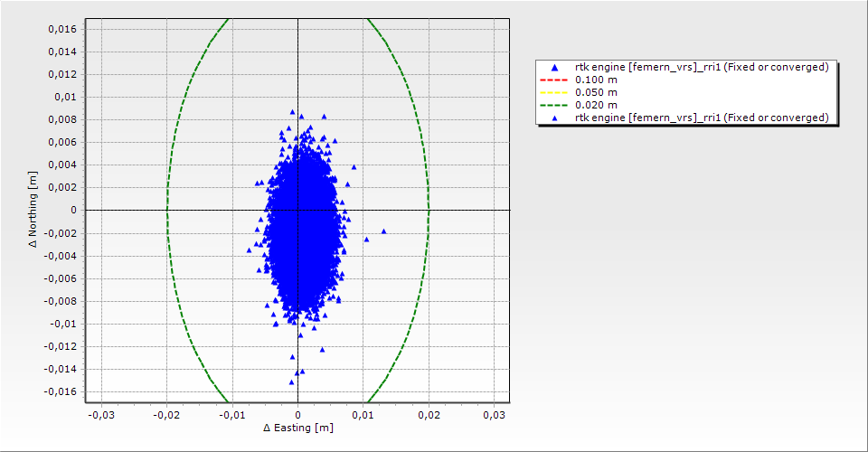Screen dimensions: 868x452
Task: Toggle the 0.100 m legend entry
Action: [597, 80]
